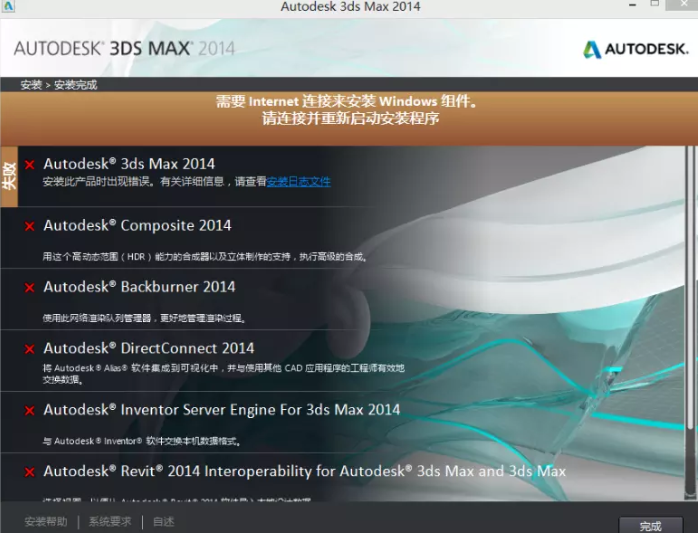Click the DirectConnect Alias description text

223,374
